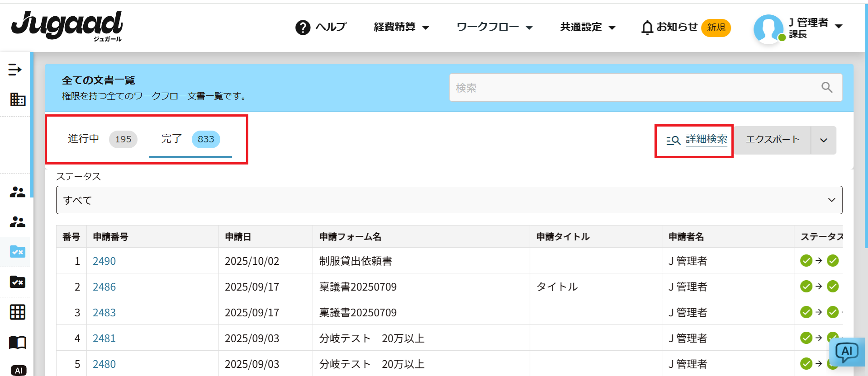Image resolution: width=868 pixels, height=376 pixels.
Task: Open the grid table icon in sidebar
Action: coord(18,312)
